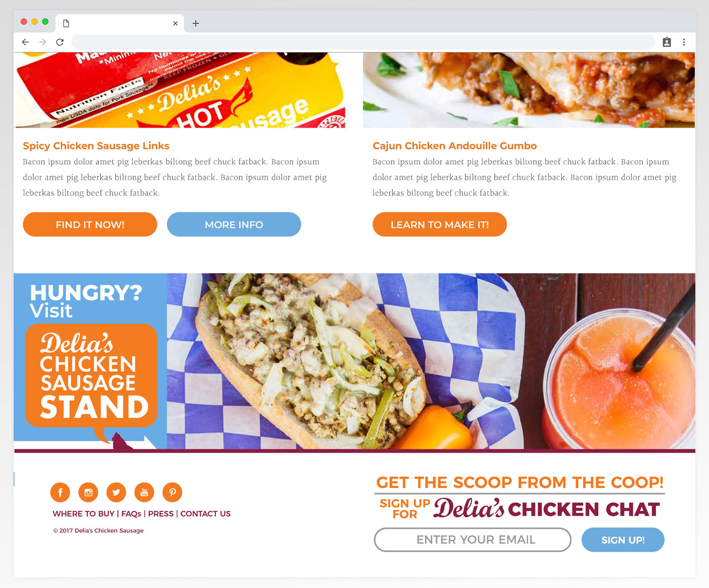Image resolution: width=709 pixels, height=588 pixels.
Task: Click the Chicken Sausage Stand banner
Action: 354,361
